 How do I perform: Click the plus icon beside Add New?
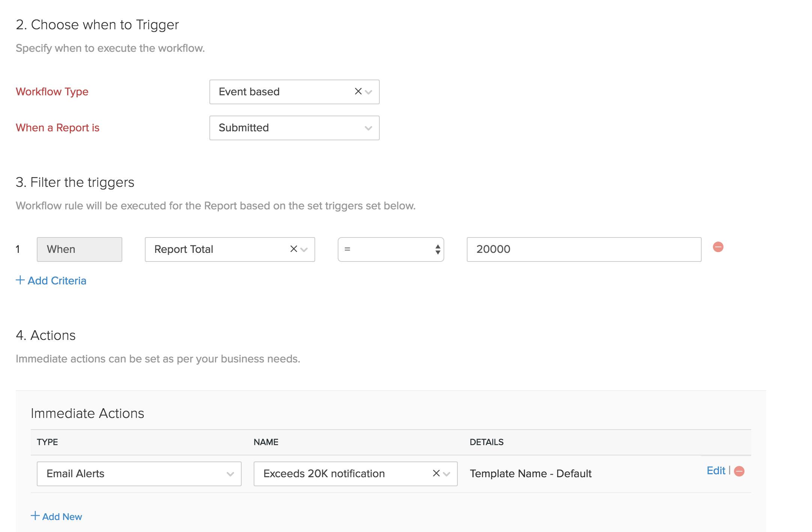(35, 516)
